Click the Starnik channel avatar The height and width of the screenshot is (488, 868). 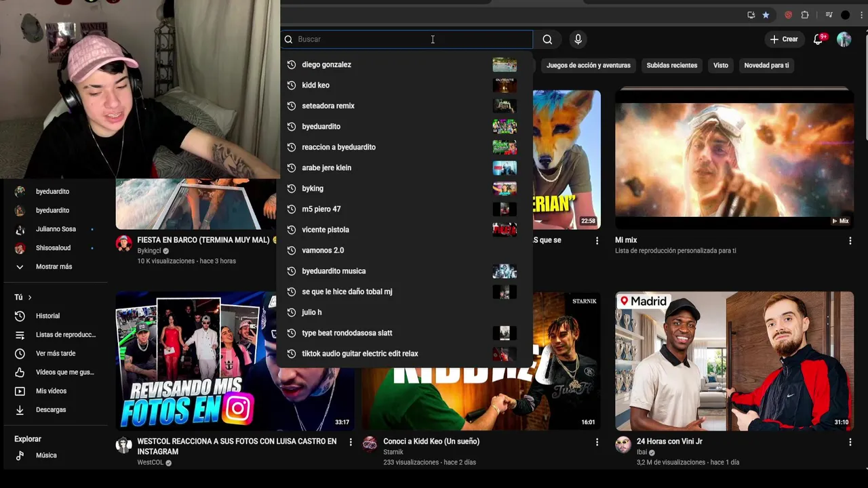click(x=370, y=443)
